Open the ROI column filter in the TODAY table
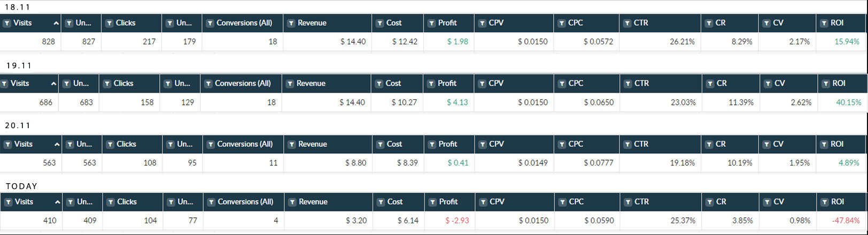Screen dimensions: 868x235 pyautogui.click(x=825, y=202)
